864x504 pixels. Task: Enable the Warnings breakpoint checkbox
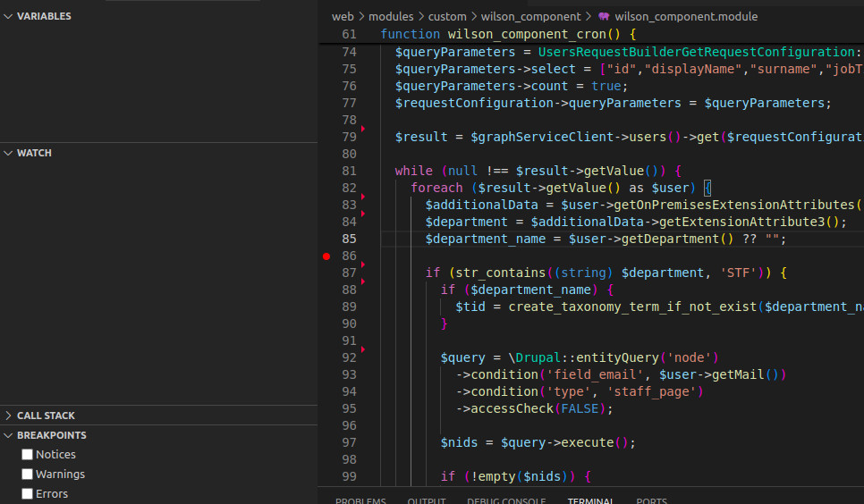[27, 475]
